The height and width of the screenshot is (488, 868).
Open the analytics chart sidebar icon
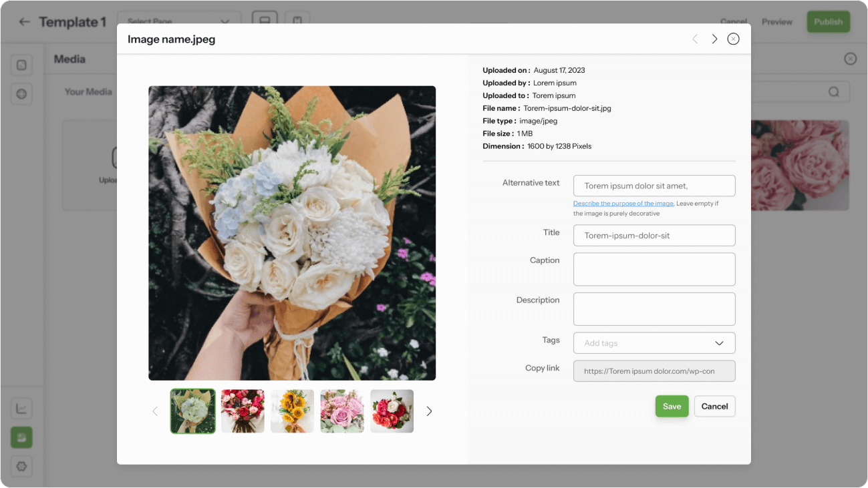21,409
